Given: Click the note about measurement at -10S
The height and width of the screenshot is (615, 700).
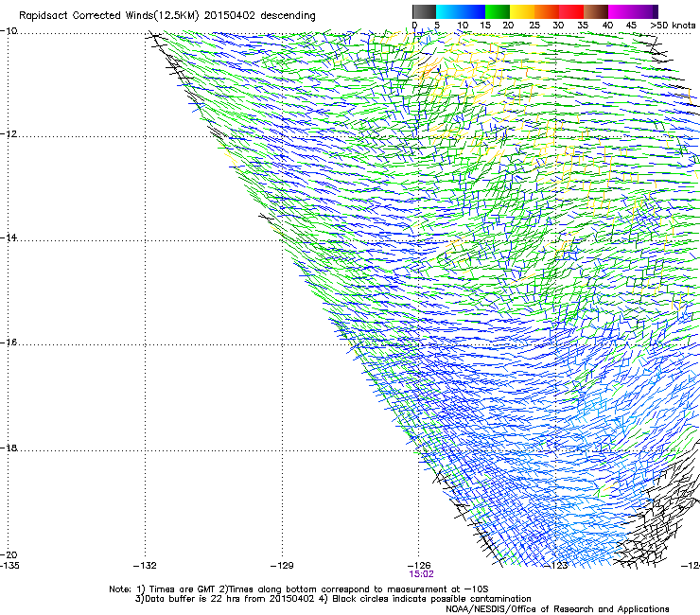Looking at the screenshot, I should (x=354, y=589).
